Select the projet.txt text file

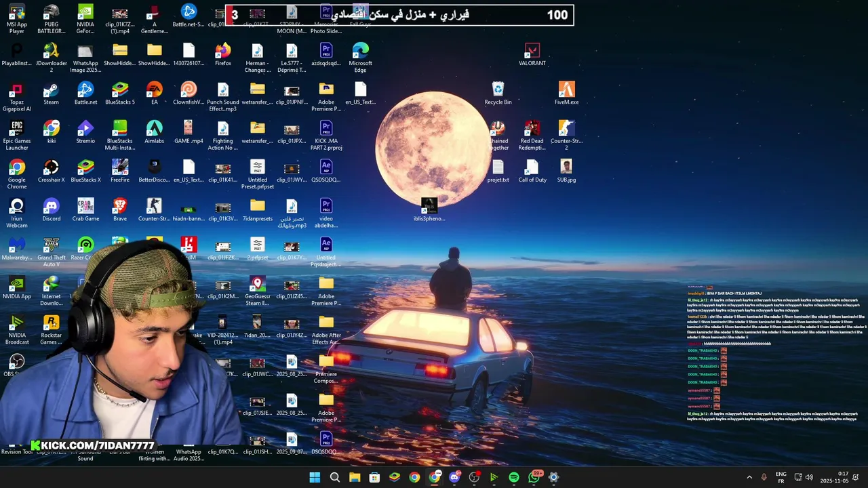pyautogui.click(x=498, y=171)
